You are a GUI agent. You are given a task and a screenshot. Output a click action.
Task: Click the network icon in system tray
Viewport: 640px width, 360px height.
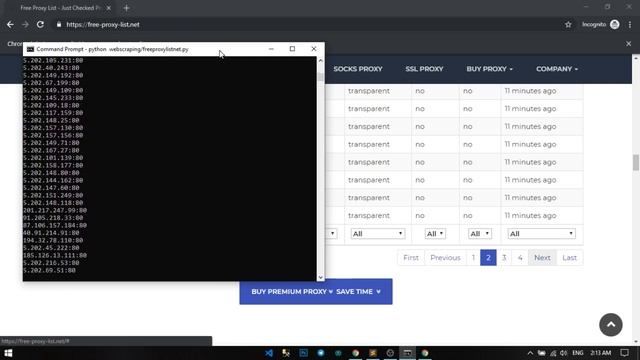click(553, 353)
